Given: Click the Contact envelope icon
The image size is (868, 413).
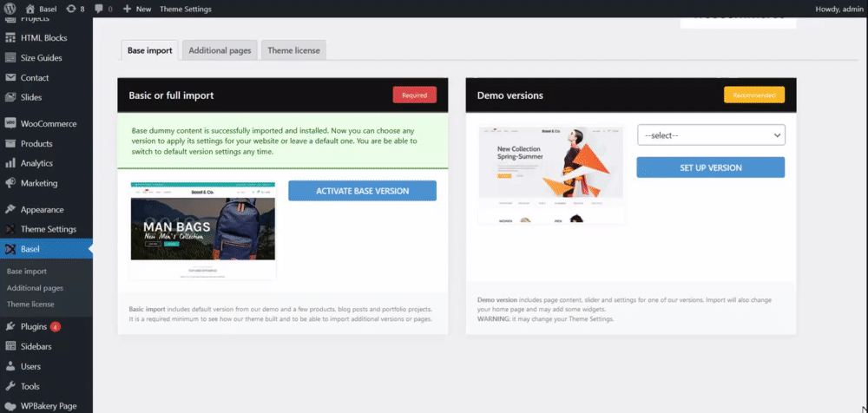Looking at the screenshot, I should click(10, 77).
